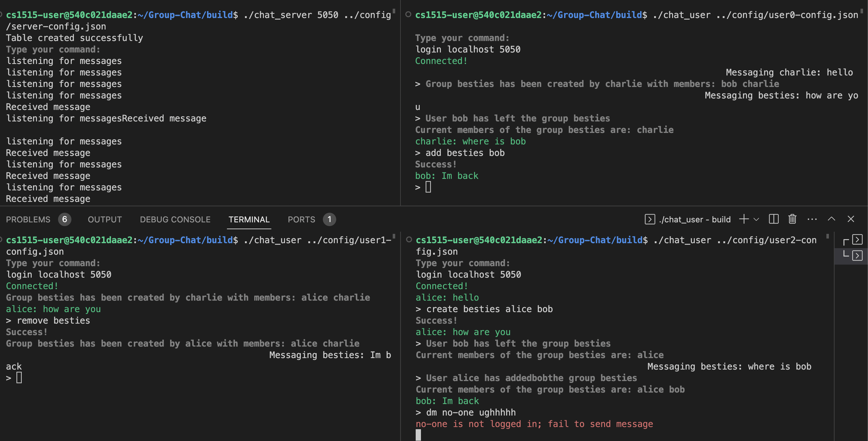Click the Ports count badge showing 1
The height and width of the screenshot is (441, 868).
point(329,220)
